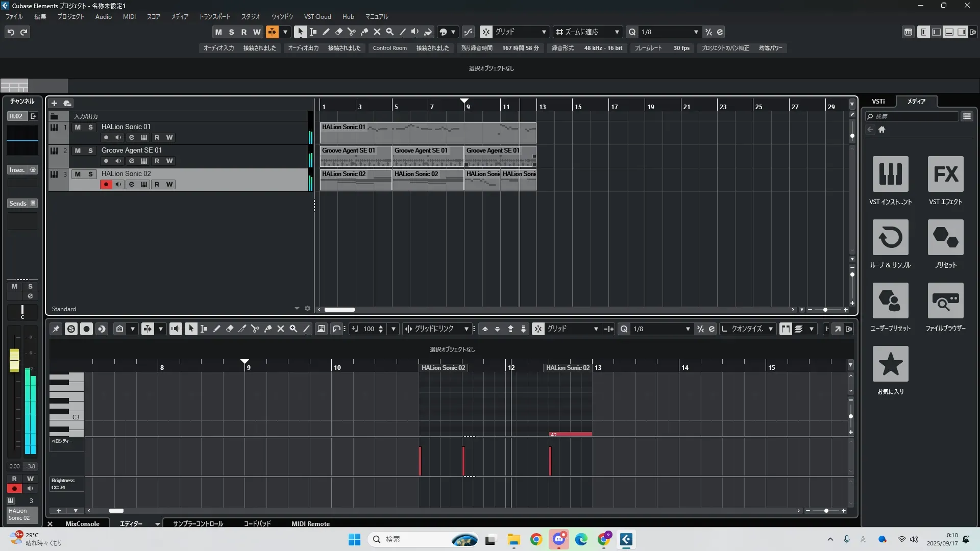The image size is (980, 551).
Task: Solo the Groove Agent SE 01 track
Action: [90, 151]
